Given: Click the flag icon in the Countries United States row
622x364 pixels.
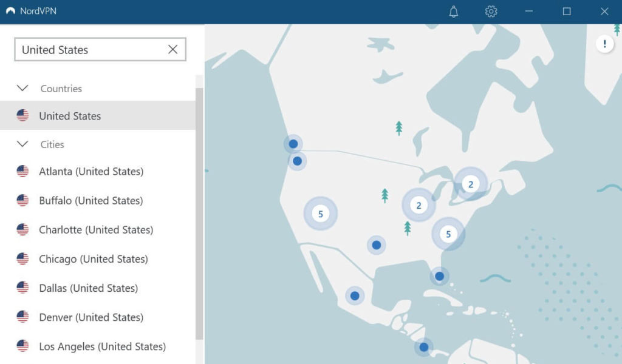Looking at the screenshot, I should point(22,115).
